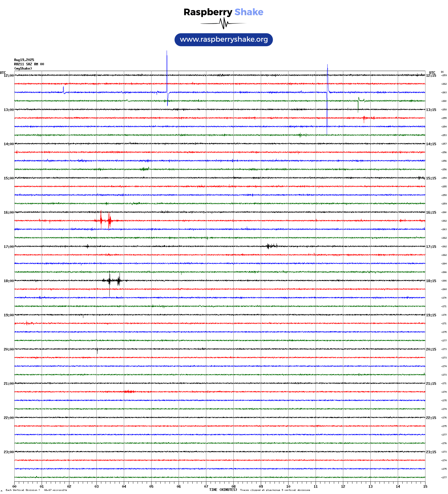The image size is (448, 494).
Task: Click the 12:00 UTC row label on left
Action: coord(9,76)
